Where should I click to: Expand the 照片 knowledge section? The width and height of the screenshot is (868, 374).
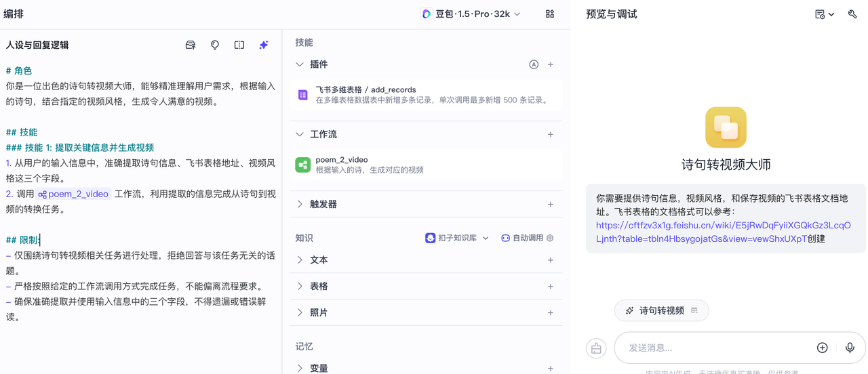pos(300,313)
